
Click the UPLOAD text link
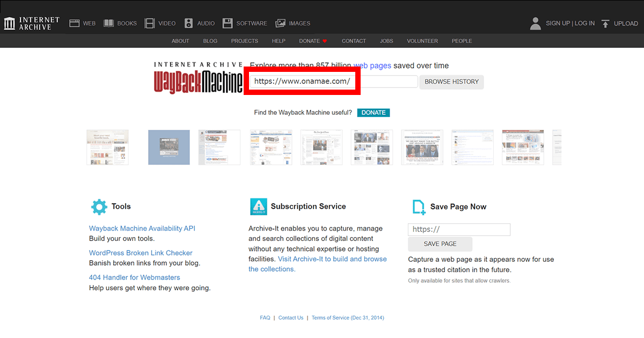pos(626,24)
